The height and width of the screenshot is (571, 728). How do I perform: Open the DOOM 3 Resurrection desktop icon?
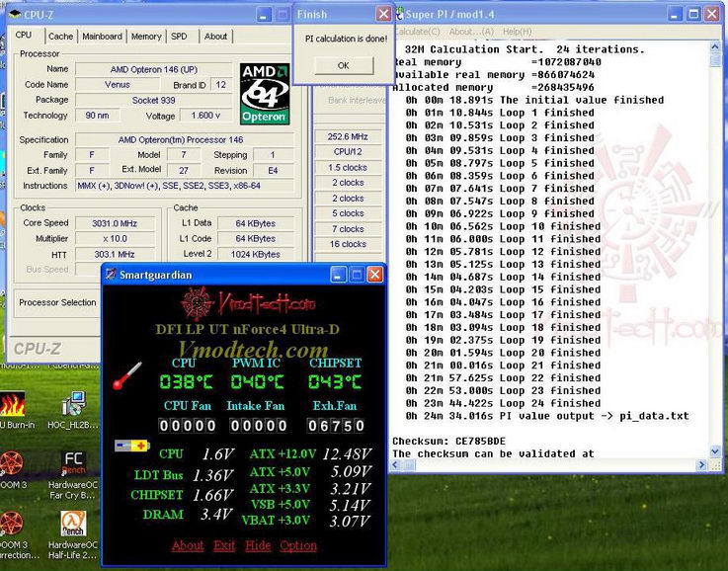click(18, 534)
